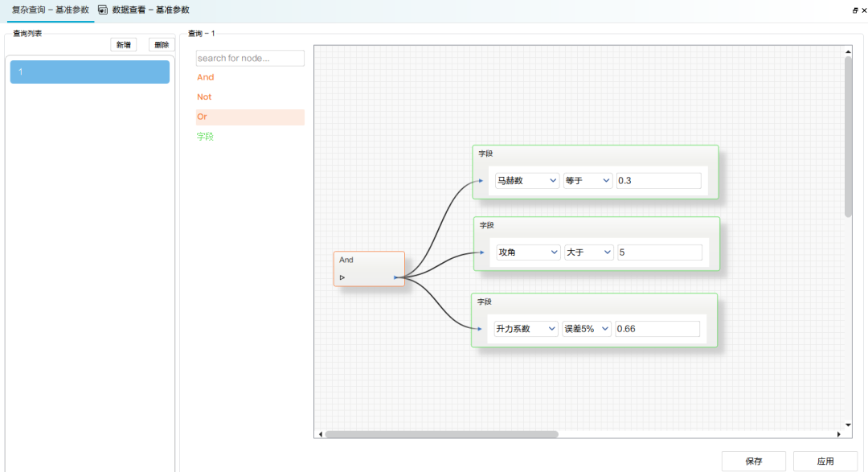The width and height of the screenshot is (868, 472).
Task: Switch to the 复杂查询 - 基准参数 tab
Action: 51,10
